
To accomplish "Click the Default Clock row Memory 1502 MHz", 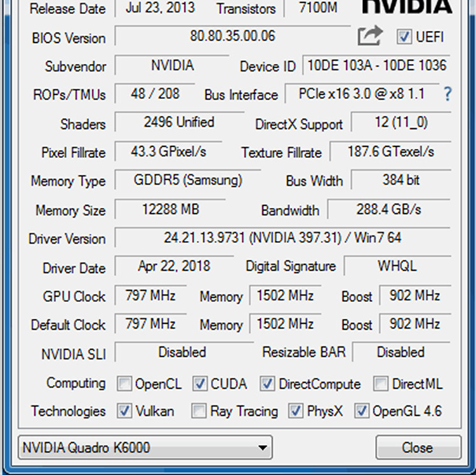I will pos(285,323).
